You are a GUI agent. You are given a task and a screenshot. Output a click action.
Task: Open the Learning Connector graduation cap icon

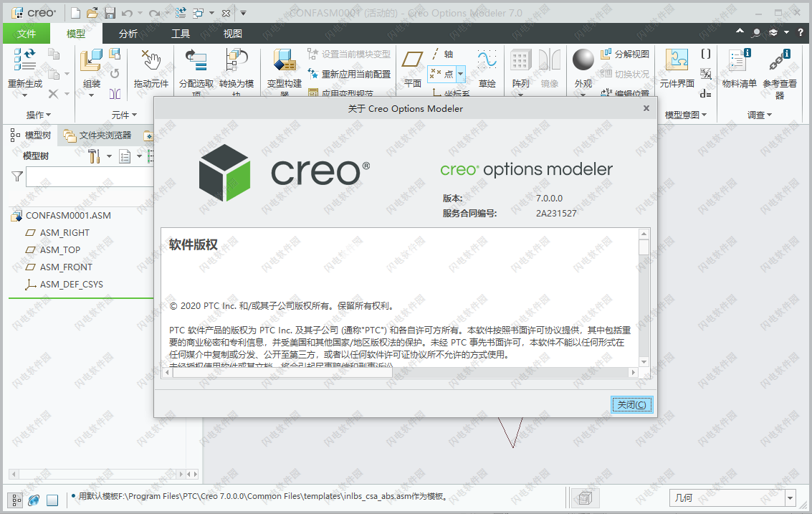(x=773, y=33)
